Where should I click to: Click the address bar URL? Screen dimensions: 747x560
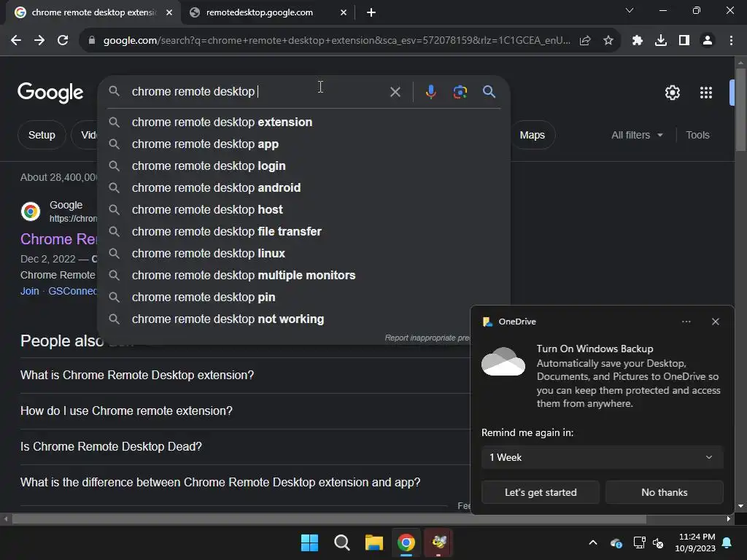(x=336, y=41)
